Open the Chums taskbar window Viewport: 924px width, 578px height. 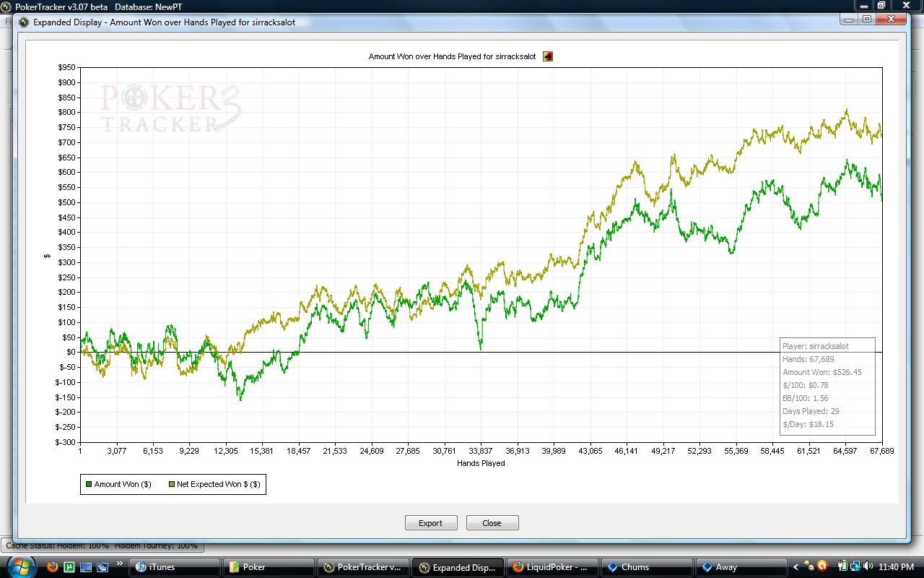tap(647, 567)
